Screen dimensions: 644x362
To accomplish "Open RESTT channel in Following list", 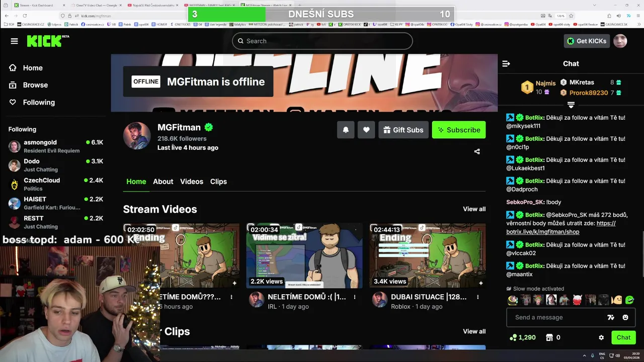I will coord(55,222).
